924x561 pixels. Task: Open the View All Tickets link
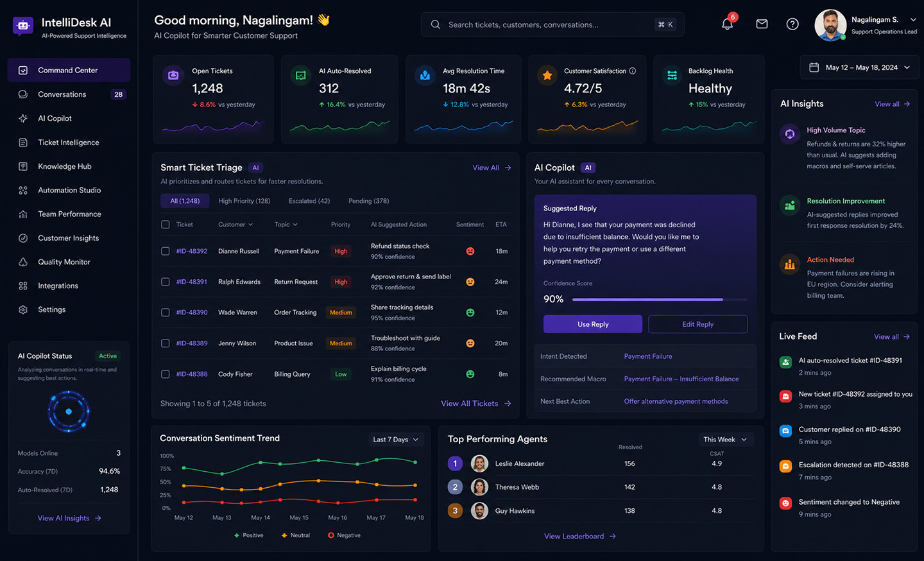click(x=476, y=404)
